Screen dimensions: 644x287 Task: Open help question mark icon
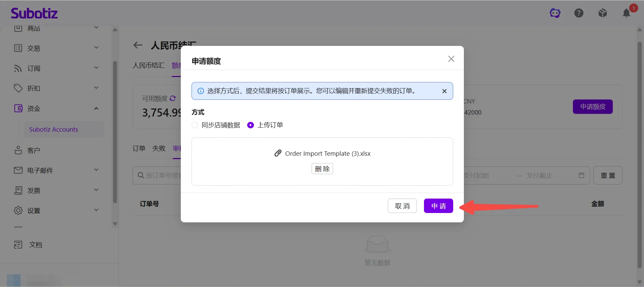click(579, 13)
